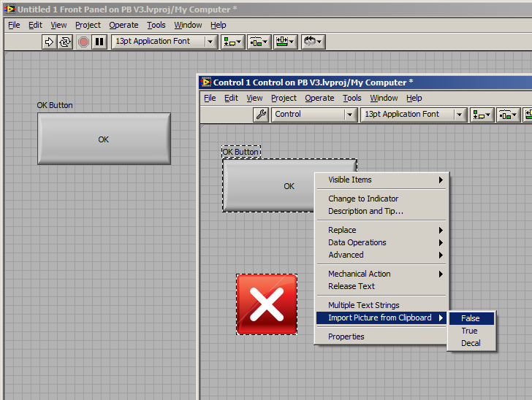The image size is (532, 400).
Task: Click Untitled 1 Front Panel title bar
Action: pos(268,9)
